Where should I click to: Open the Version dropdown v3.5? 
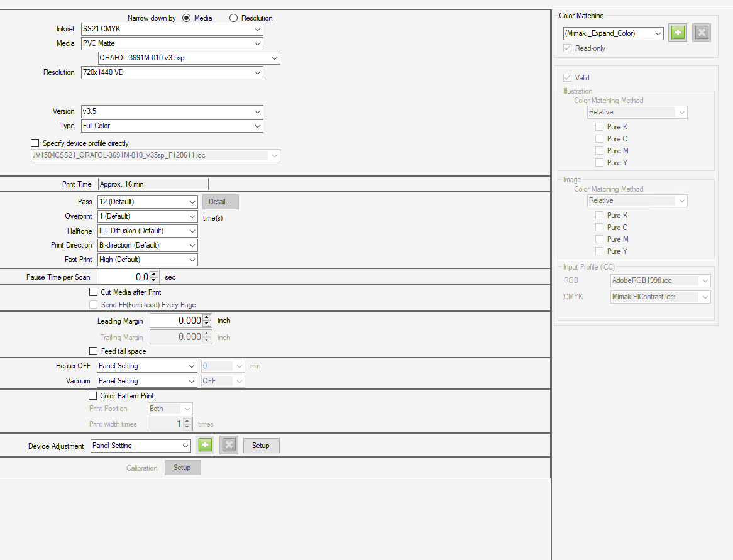[172, 111]
